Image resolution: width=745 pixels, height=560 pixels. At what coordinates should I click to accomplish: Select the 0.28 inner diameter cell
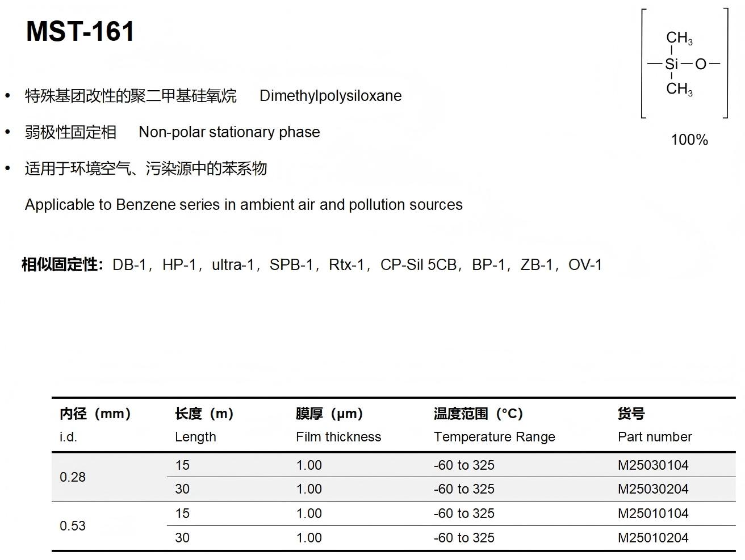coord(73,477)
